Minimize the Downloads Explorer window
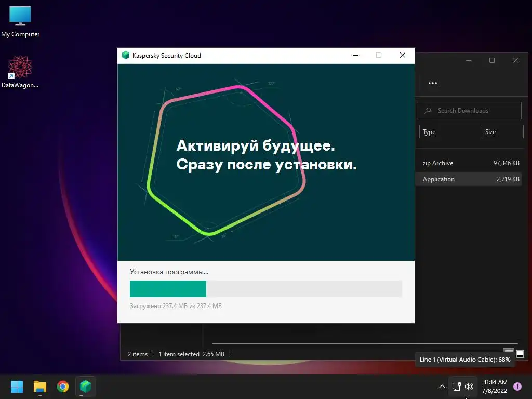 469,60
